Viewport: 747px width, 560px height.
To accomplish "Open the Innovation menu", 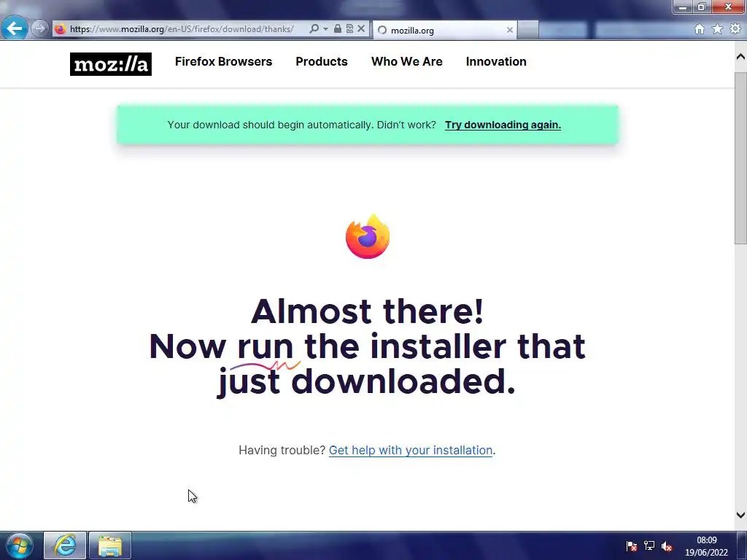I will click(x=496, y=61).
